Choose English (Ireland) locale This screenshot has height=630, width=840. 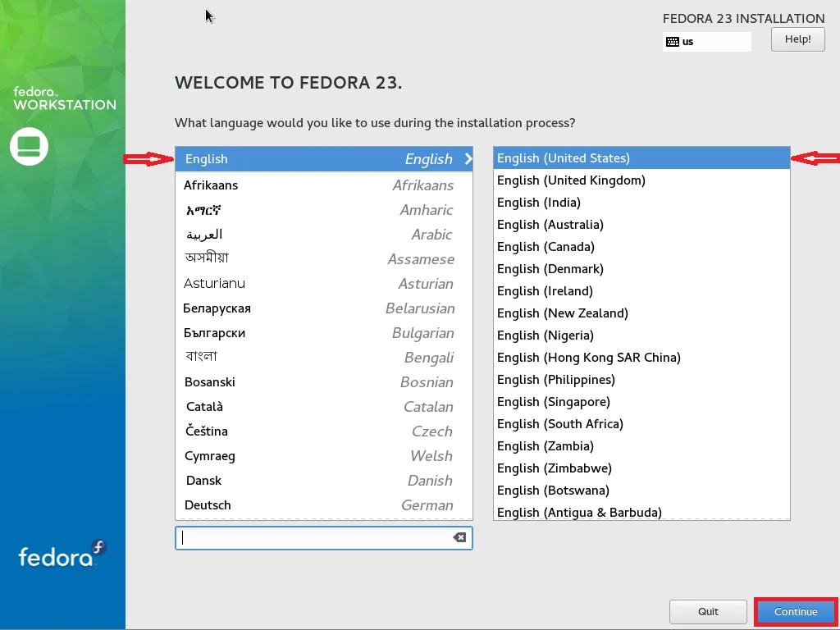641,291
